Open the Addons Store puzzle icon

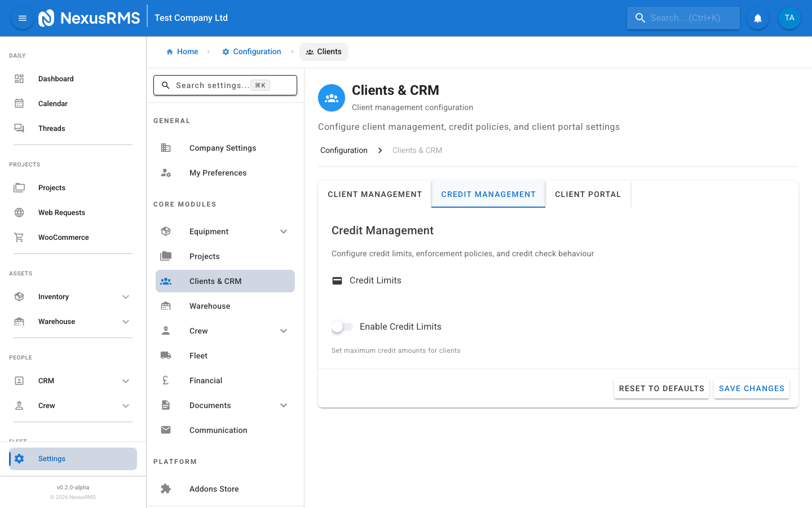click(x=165, y=488)
